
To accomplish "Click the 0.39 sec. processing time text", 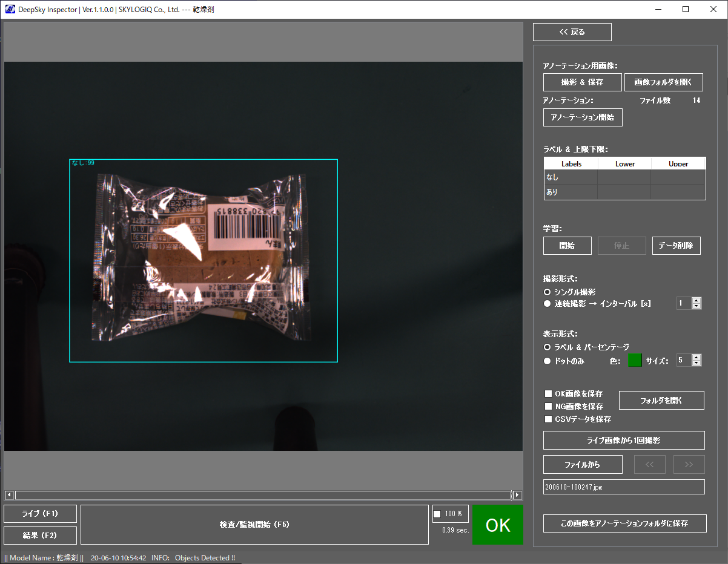I will click(455, 530).
